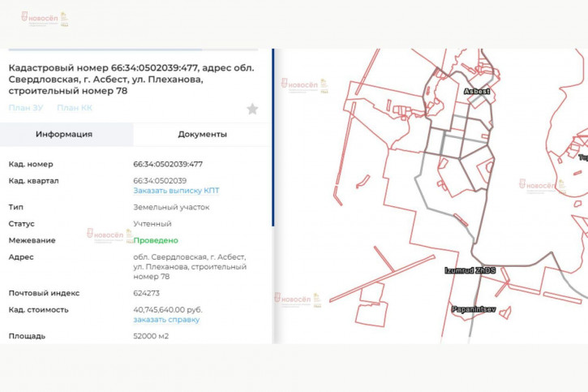588x392 pixels.
Task: Click the Площадь field label
Action: pos(27,336)
